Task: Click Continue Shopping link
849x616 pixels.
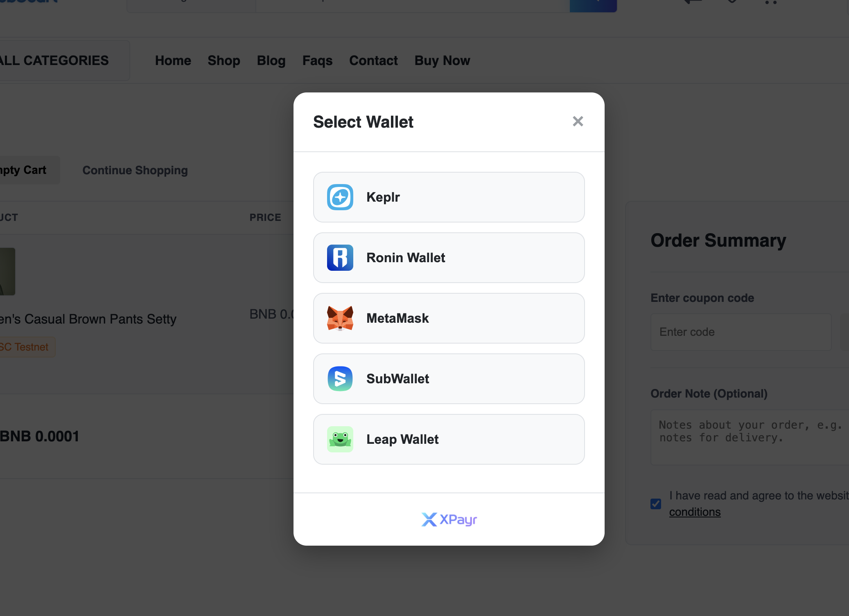Action: click(x=135, y=170)
